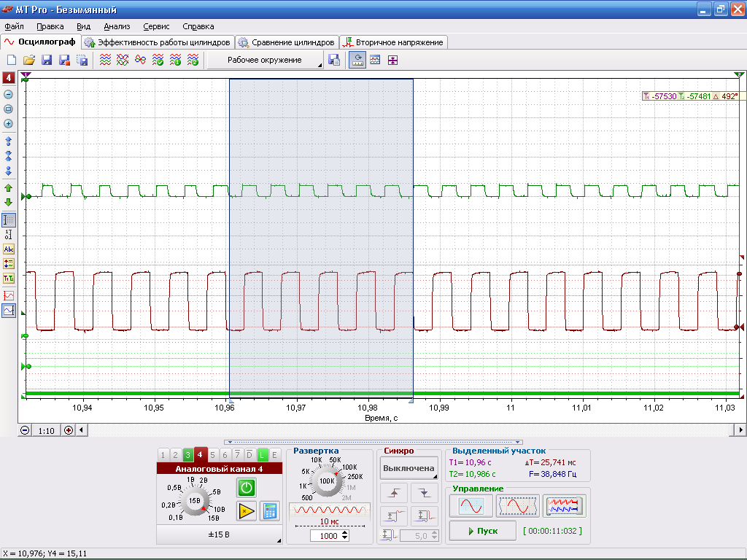747x560 pixels.
Task: Click the Abc text-annotation icon in sidebar
Action: (x=9, y=249)
